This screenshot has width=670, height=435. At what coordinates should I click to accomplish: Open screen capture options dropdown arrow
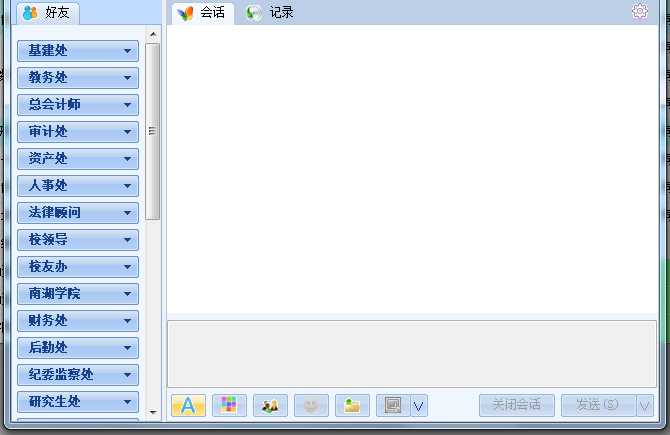(419, 405)
